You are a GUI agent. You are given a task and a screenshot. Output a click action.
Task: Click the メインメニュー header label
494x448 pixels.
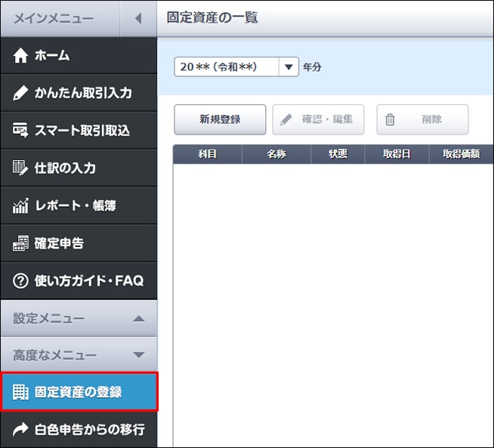tap(54, 18)
